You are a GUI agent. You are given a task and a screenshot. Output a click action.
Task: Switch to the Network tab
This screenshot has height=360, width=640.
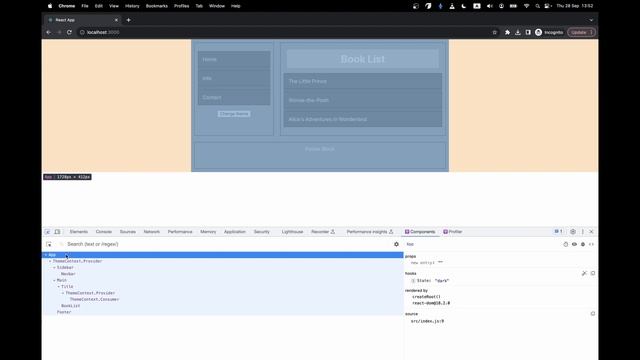tap(151, 232)
